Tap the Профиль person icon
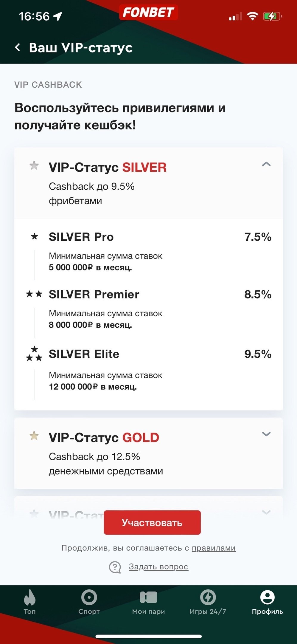 [267, 597]
